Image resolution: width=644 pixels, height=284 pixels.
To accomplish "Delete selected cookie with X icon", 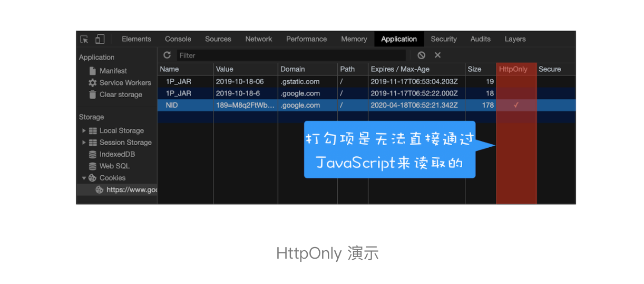I will 437,55.
